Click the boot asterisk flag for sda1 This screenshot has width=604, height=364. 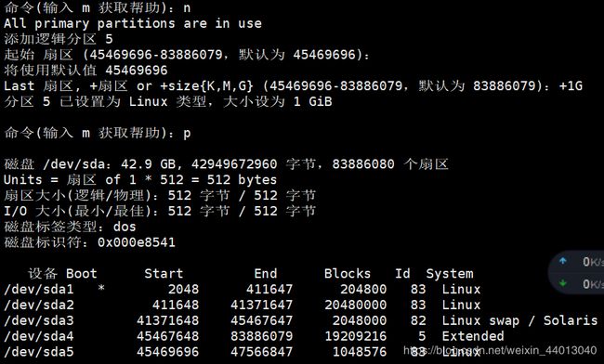(101, 288)
